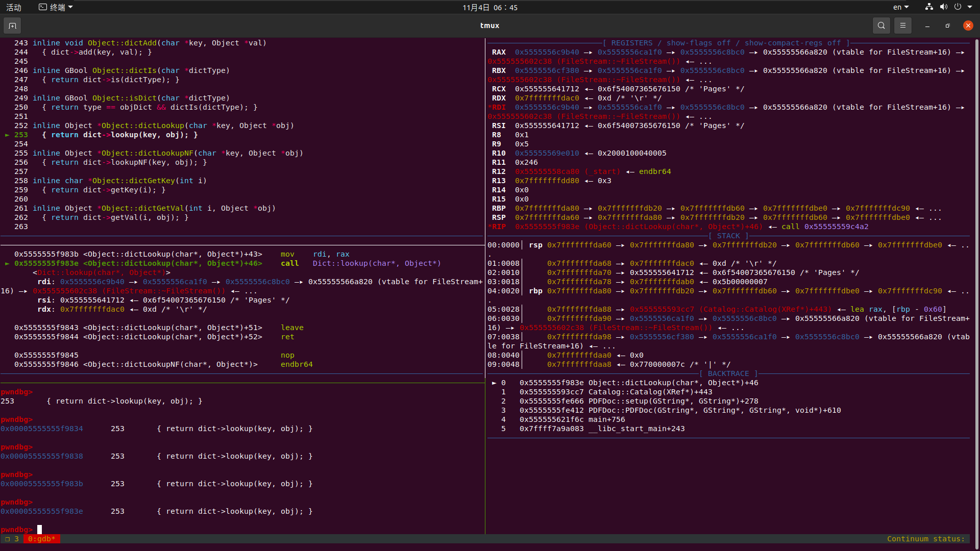Click the BACKTRACE section header
This screenshot has height=551, width=980.
(728, 373)
